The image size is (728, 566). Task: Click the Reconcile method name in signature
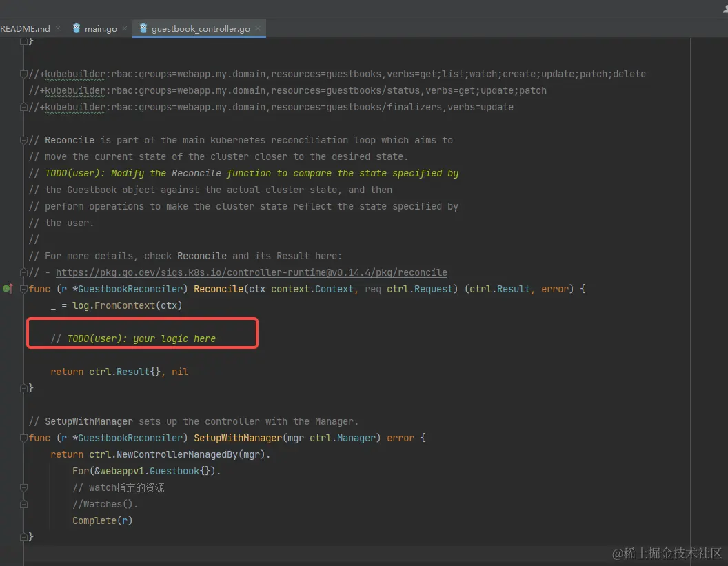pos(219,290)
